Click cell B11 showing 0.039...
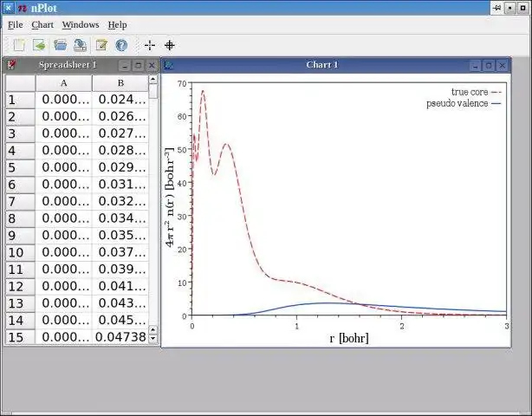 (120, 270)
